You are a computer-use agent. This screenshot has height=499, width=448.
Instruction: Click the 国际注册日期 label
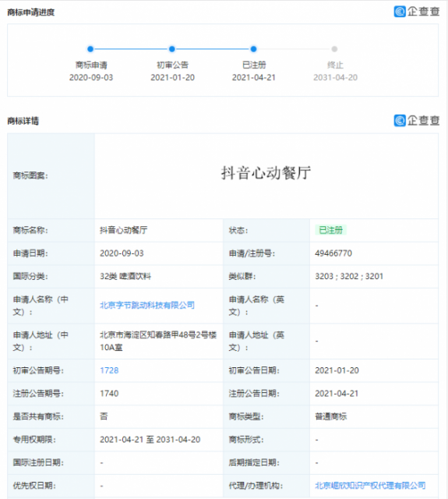(38, 462)
